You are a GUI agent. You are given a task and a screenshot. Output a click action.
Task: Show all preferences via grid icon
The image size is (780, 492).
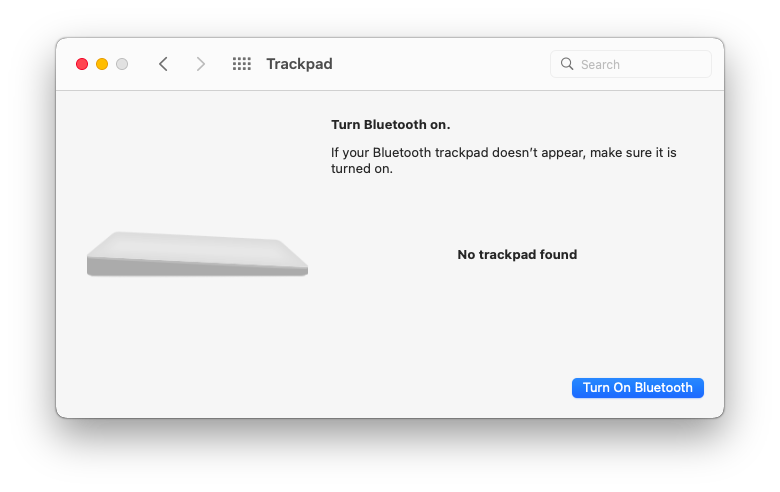[x=242, y=64]
